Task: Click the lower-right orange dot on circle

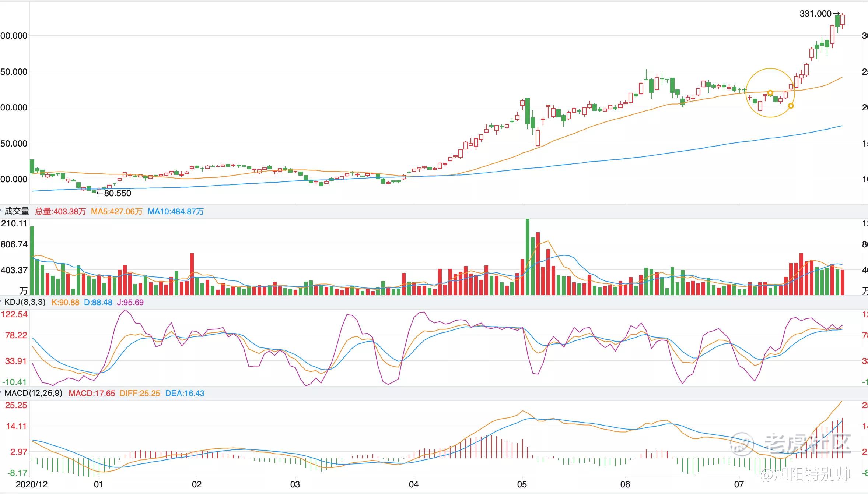Action: pyautogui.click(x=791, y=106)
